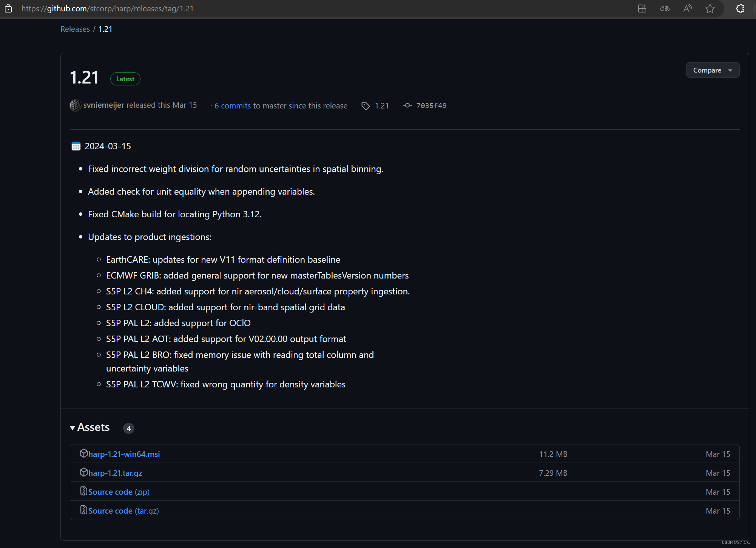Click the Latest release badge
The width and height of the screenshot is (756, 548).
[x=125, y=79]
